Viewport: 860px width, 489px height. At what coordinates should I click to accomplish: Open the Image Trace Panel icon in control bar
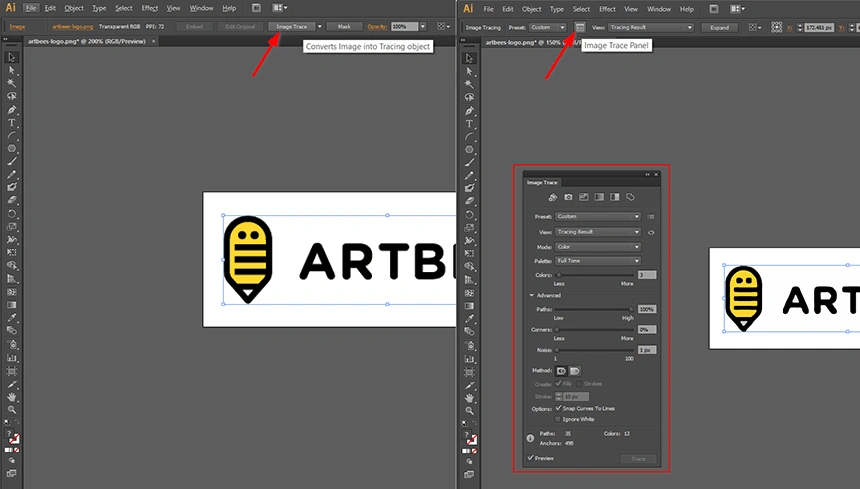580,27
